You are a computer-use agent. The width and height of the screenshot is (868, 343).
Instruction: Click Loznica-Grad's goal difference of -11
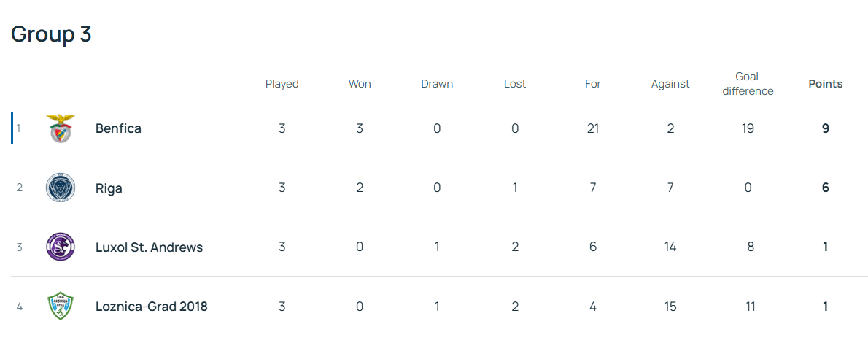pyautogui.click(x=748, y=307)
